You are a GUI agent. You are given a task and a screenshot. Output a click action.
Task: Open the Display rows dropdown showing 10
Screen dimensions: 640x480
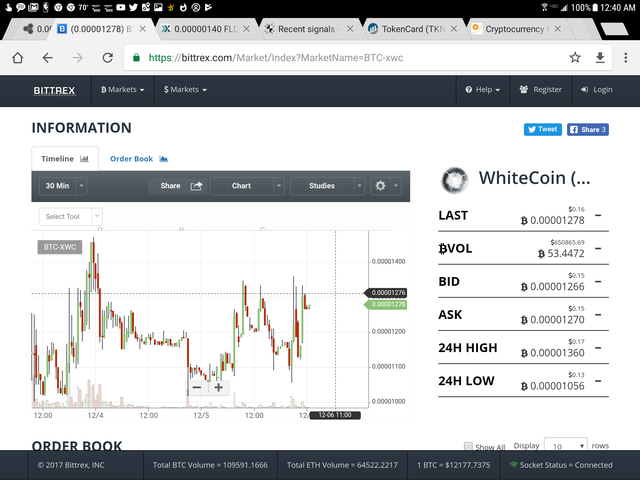pyautogui.click(x=566, y=445)
